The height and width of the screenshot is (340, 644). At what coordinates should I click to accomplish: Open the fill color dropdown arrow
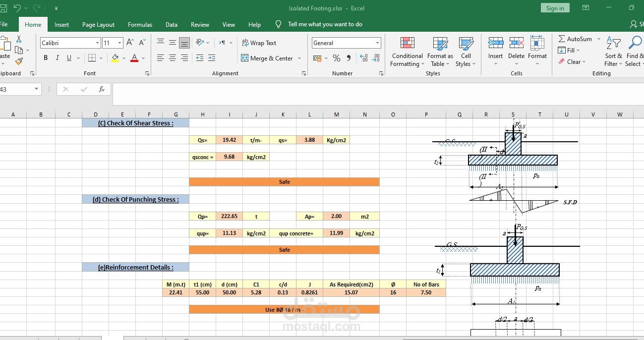[123, 58]
